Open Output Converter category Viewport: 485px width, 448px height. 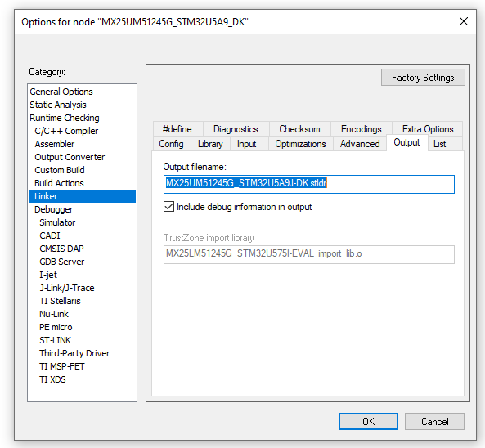point(70,157)
